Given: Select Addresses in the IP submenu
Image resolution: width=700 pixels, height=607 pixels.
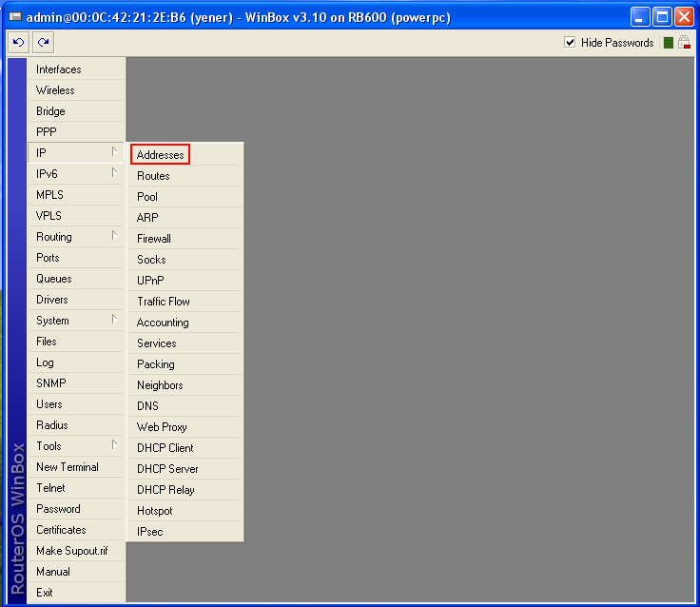Looking at the screenshot, I should (x=185, y=154).
